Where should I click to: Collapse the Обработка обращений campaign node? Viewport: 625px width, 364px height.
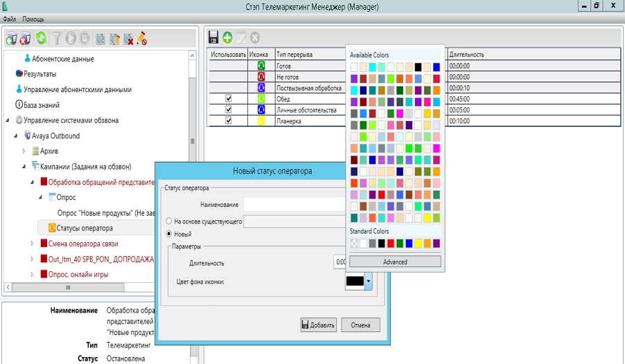click(33, 182)
